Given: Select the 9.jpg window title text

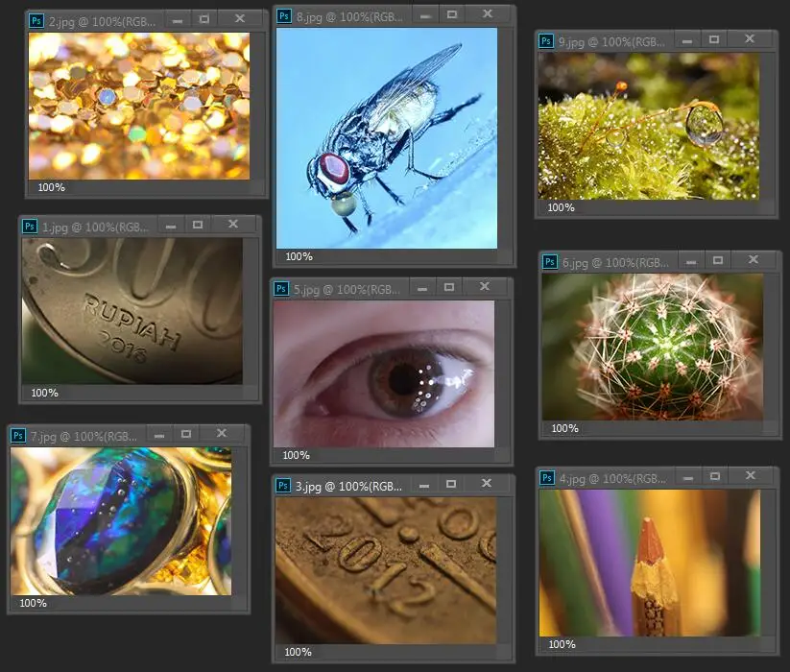Looking at the screenshot, I should pos(611,42).
